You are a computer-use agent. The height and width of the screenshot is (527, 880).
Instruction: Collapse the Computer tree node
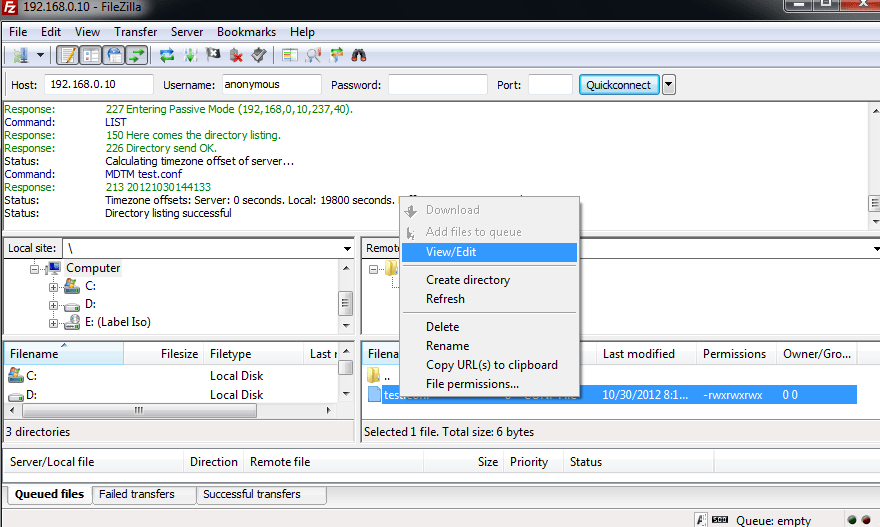34,269
